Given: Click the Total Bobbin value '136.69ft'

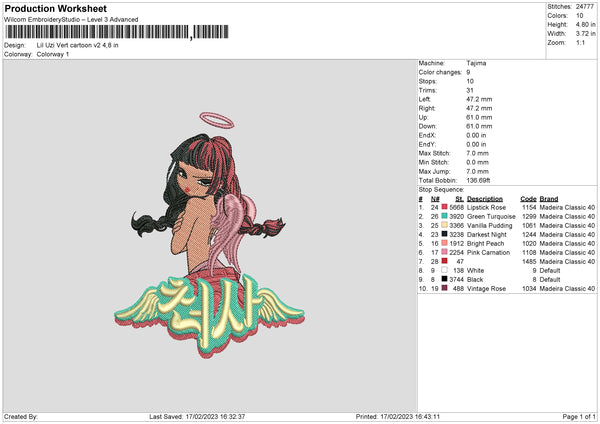Looking at the screenshot, I should [478, 180].
